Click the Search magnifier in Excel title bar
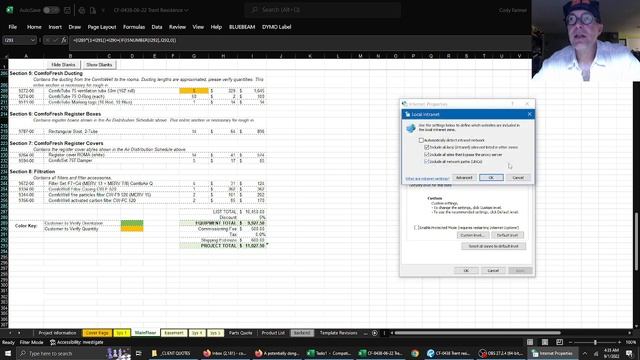 255,10
